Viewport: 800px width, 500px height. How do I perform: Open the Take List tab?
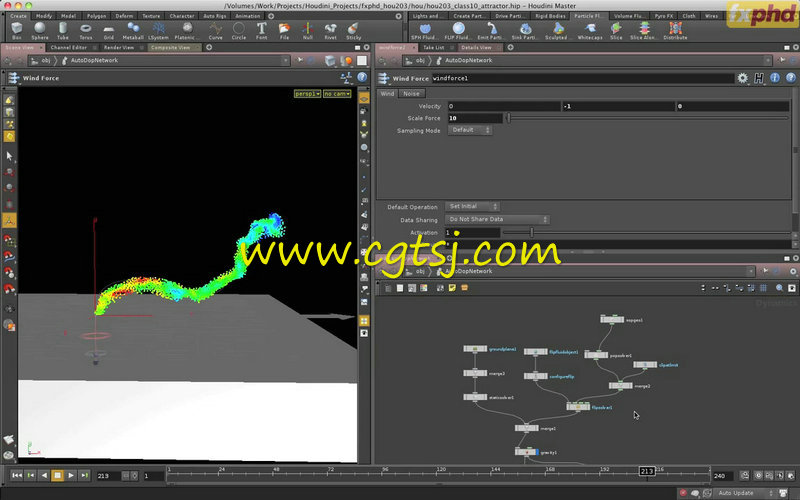(434, 47)
